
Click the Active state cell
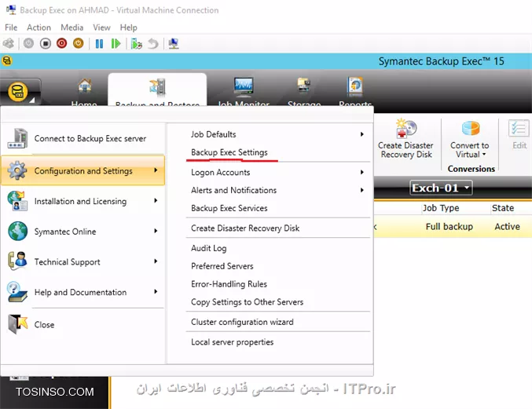pos(507,226)
